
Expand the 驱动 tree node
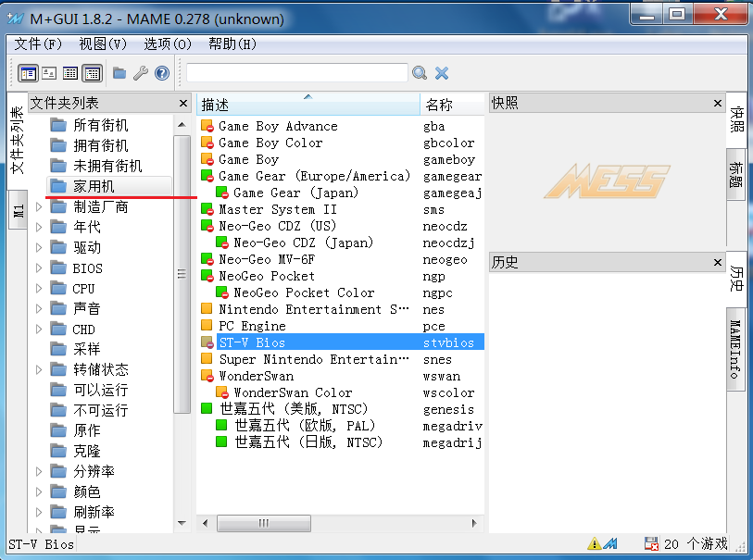[39, 248]
